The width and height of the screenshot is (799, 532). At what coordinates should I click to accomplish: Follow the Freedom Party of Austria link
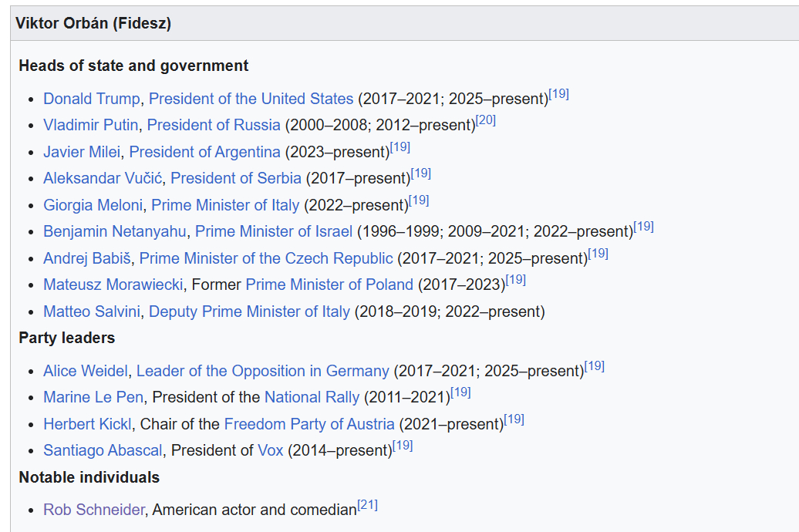pos(309,424)
